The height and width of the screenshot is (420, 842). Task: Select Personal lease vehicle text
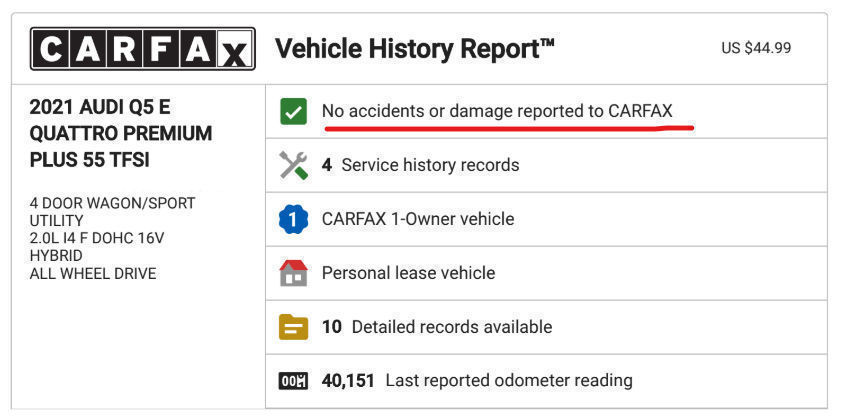coord(408,273)
